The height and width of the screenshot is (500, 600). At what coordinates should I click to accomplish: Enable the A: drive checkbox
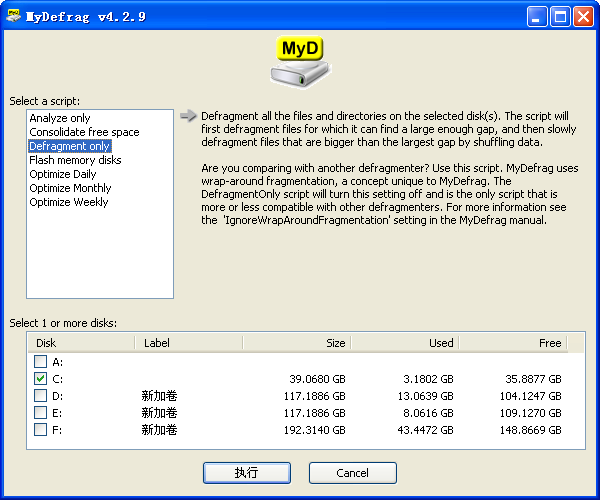(x=40, y=361)
